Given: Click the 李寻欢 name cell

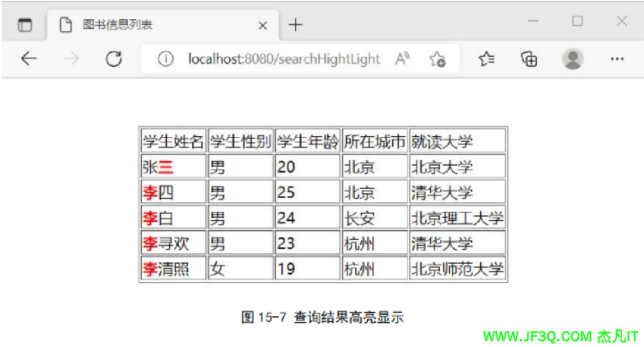Looking at the screenshot, I should coord(172,243).
